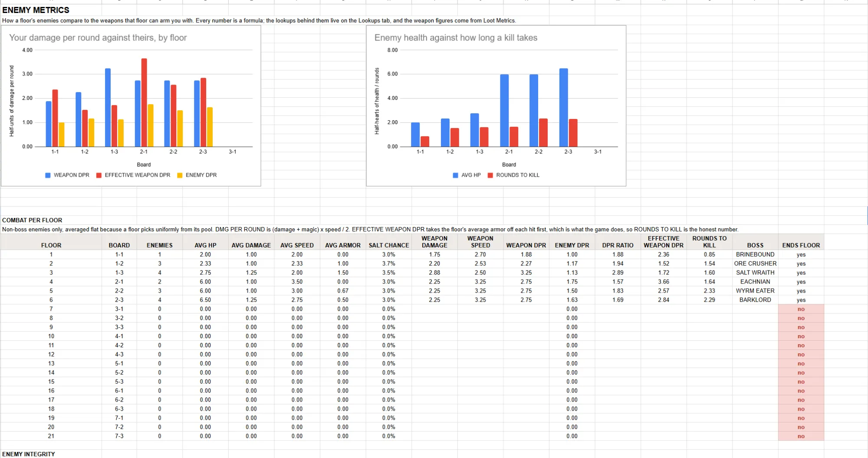Click the red 2-1 effective DPR bar
868x458 pixels.
click(x=144, y=102)
